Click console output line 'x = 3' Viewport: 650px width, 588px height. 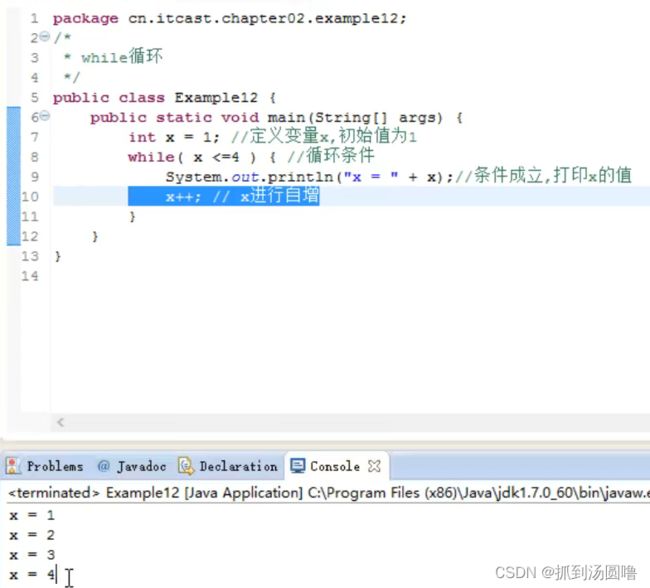click(32, 555)
